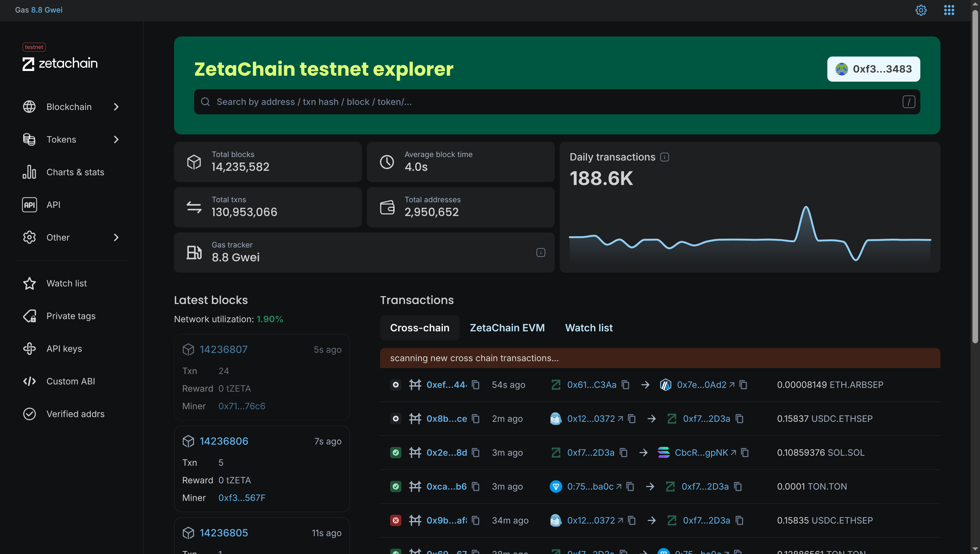Image resolution: width=980 pixels, height=554 pixels.
Task: Switch to the ZetaChain EVM tab
Action: tap(507, 328)
